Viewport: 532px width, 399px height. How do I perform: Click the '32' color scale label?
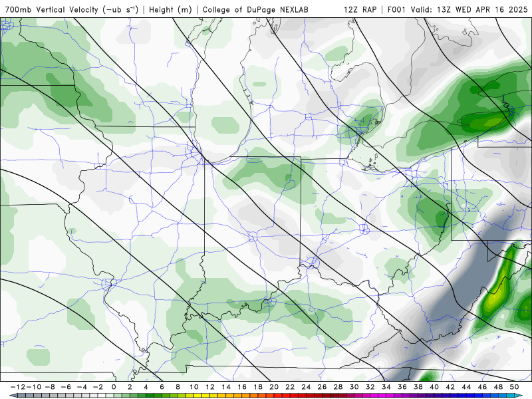pos(370,387)
